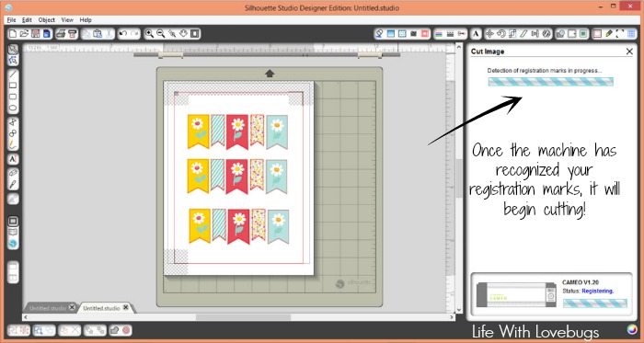Click the Pan hand tool icon
644x343 pixels.
pos(184,34)
